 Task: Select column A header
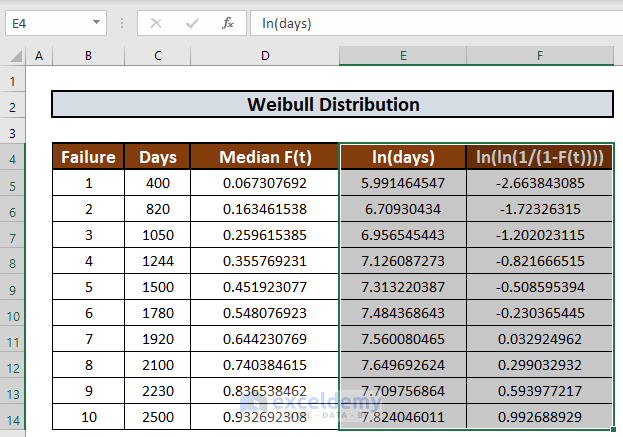(x=39, y=56)
